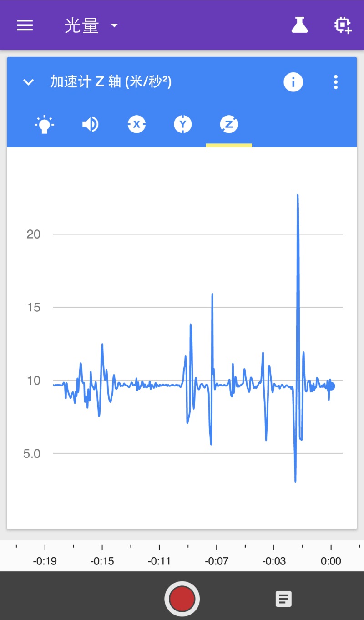Collapse the sensor card with the chevron

point(29,82)
